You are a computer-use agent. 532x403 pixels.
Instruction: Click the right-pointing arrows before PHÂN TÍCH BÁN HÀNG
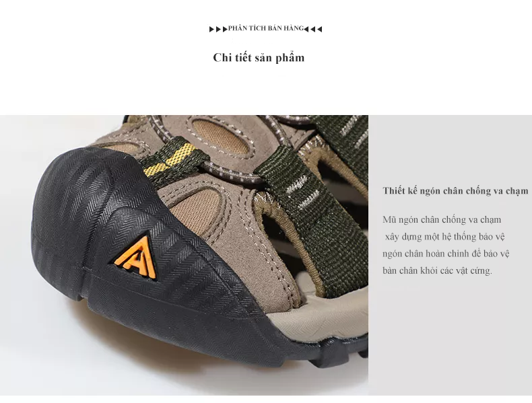[x=218, y=29]
